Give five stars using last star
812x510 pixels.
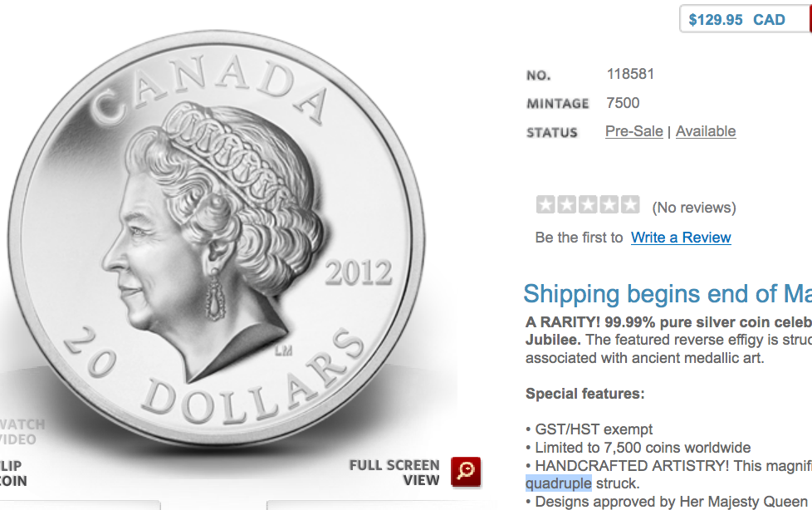[x=630, y=204]
